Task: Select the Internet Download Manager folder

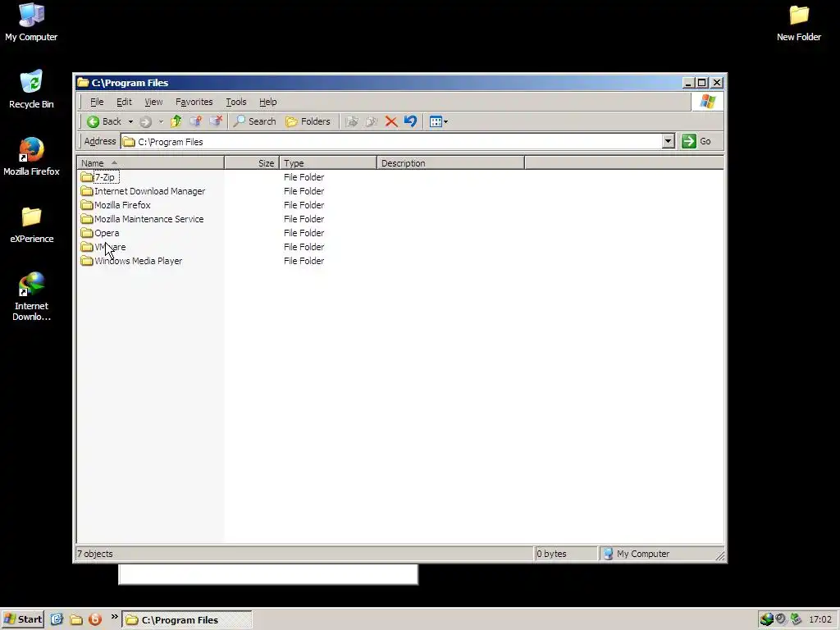Action: [149, 191]
